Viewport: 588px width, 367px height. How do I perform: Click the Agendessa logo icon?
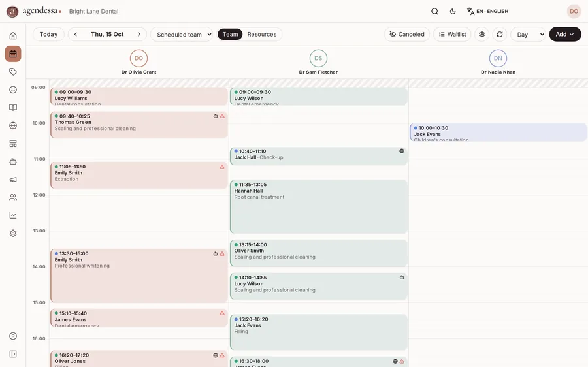pos(12,11)
